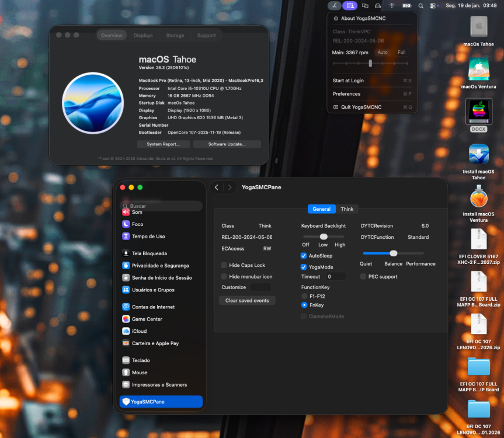Viewport: 504px width, 438px height.
Task: Click the Timeout value field
Action: pos(336,277)
